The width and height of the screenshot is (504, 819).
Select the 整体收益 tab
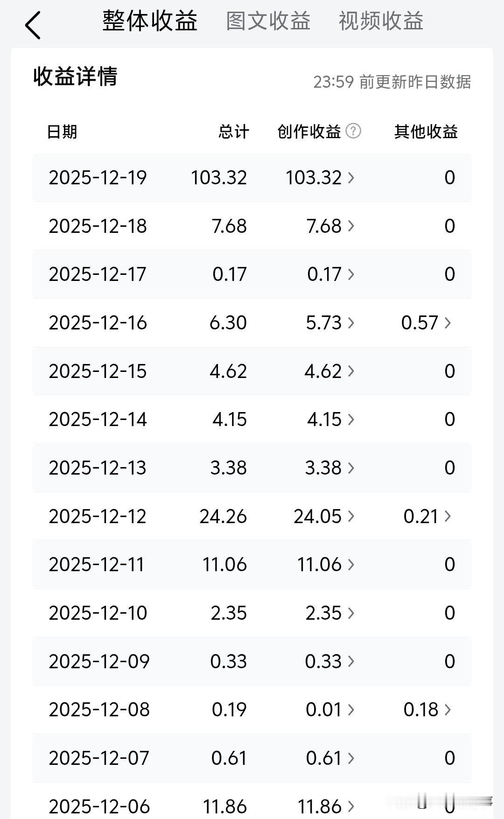pos(150,21)
